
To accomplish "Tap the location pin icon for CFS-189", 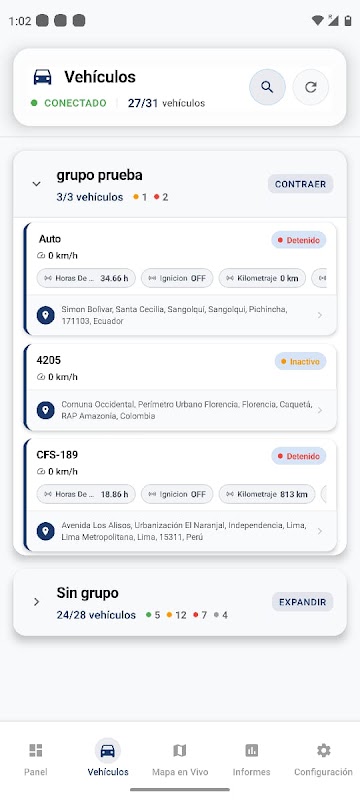I will 45,531.
